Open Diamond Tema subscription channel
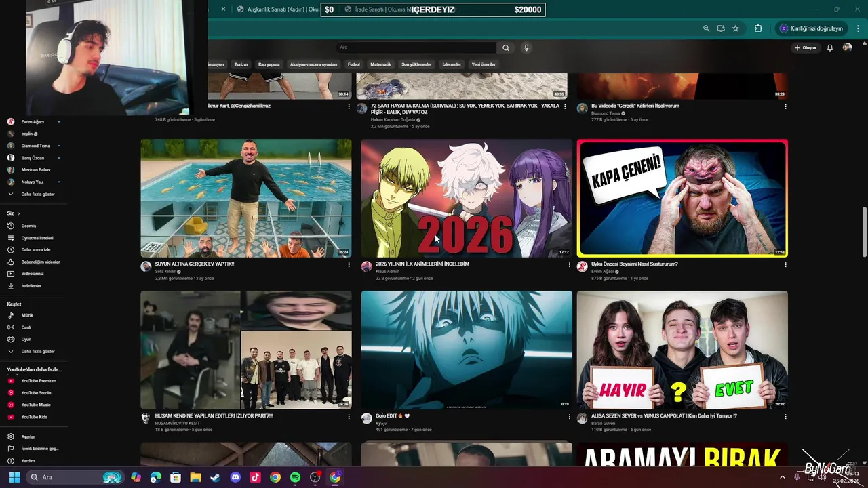This screenshot has height=488, width=868. point(35,146)
